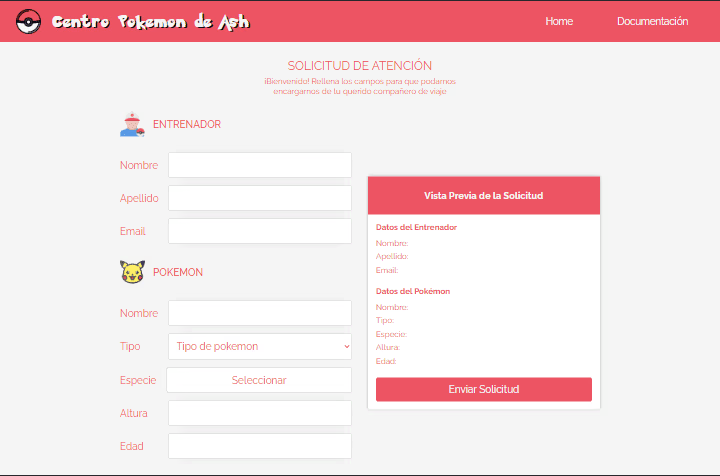Image resolution: width=720 pixels, height=476 pixels.
Task: Click the Altura: line in the preview
Action: [388, 347]
